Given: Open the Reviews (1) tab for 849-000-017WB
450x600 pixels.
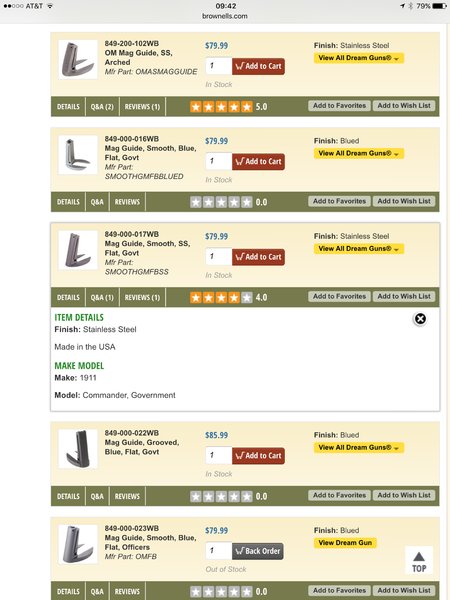Looking at the screenshot, I should [x=142, y=297].
